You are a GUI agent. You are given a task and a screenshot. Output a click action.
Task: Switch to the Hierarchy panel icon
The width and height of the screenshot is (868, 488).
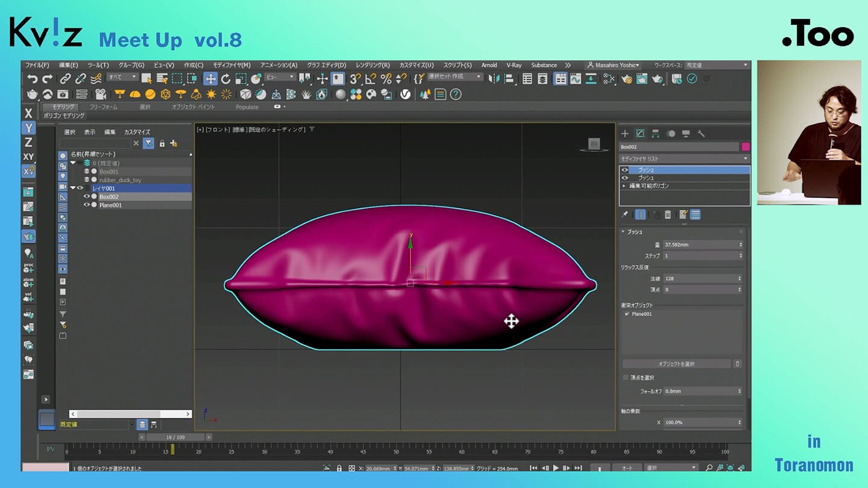pos(655,134)
